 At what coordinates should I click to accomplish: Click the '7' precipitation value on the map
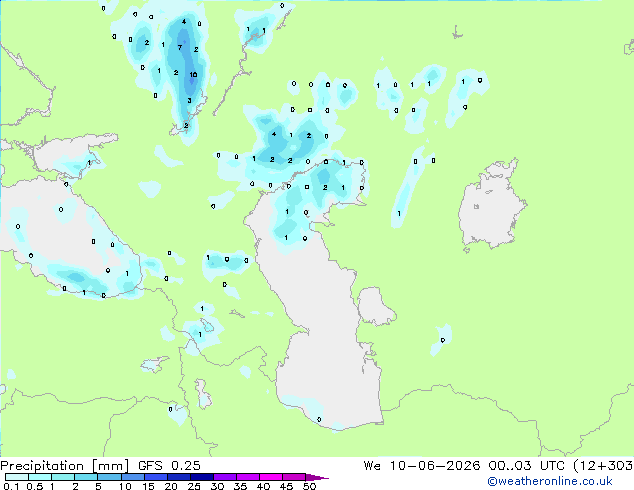[180, 48]
